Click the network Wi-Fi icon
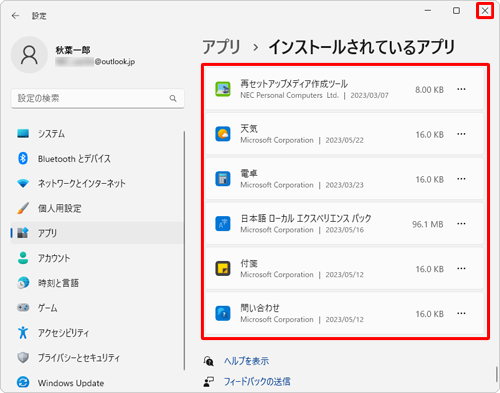The width and height of the screenshot is (500, 393). [x=23, y=183]
